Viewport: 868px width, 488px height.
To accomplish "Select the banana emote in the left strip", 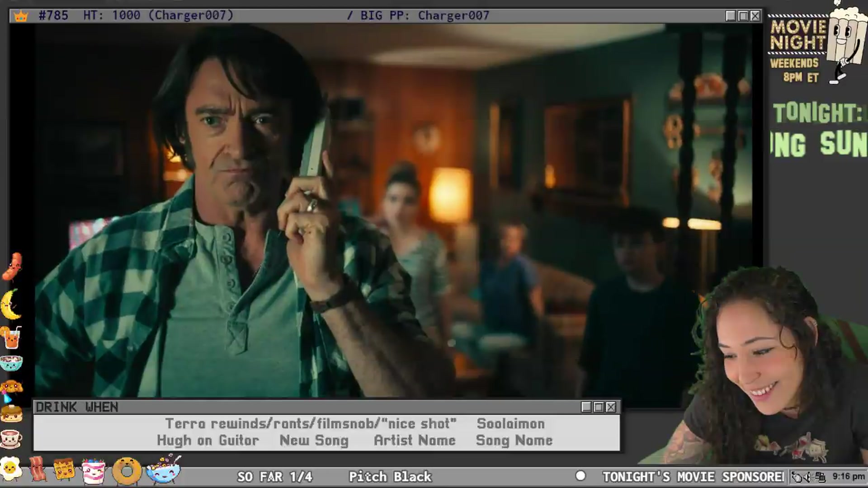I will point(10,304).
